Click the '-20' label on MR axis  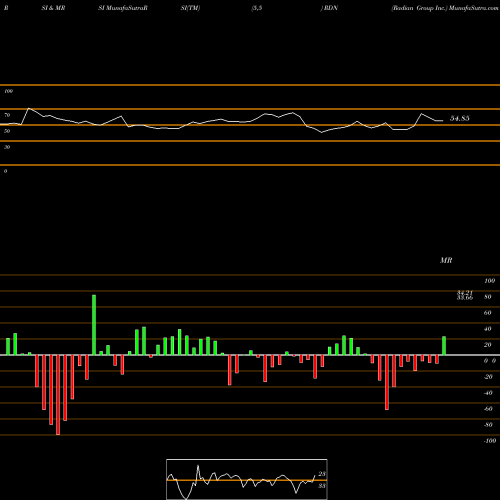coord(488,377)
